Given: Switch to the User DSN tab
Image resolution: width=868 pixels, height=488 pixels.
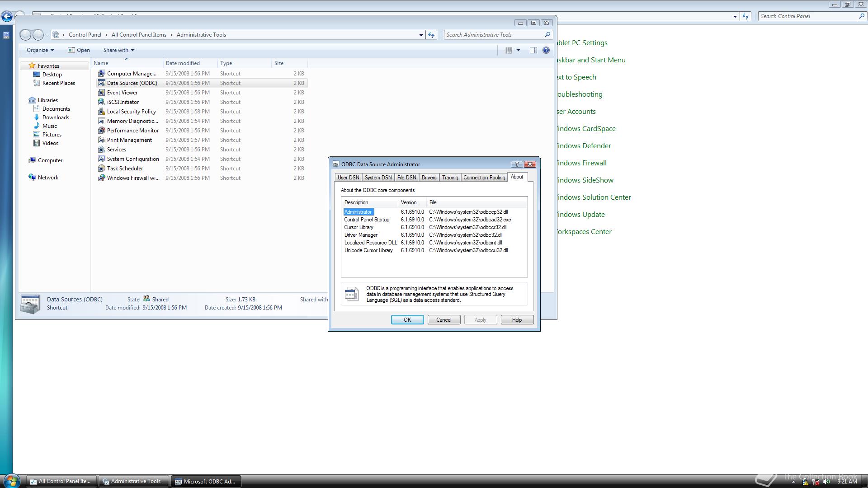Looking at the screenshot, I should 349,178.
